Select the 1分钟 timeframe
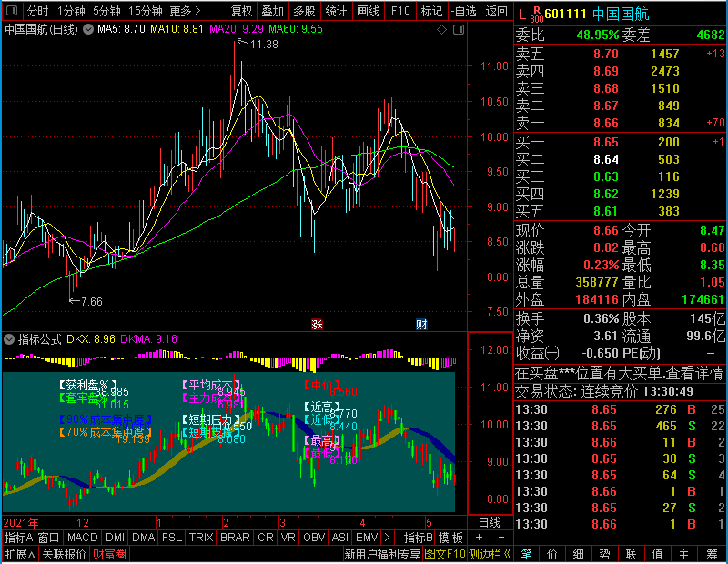This screenshot has width=728, height=564. tap(71, 11)
